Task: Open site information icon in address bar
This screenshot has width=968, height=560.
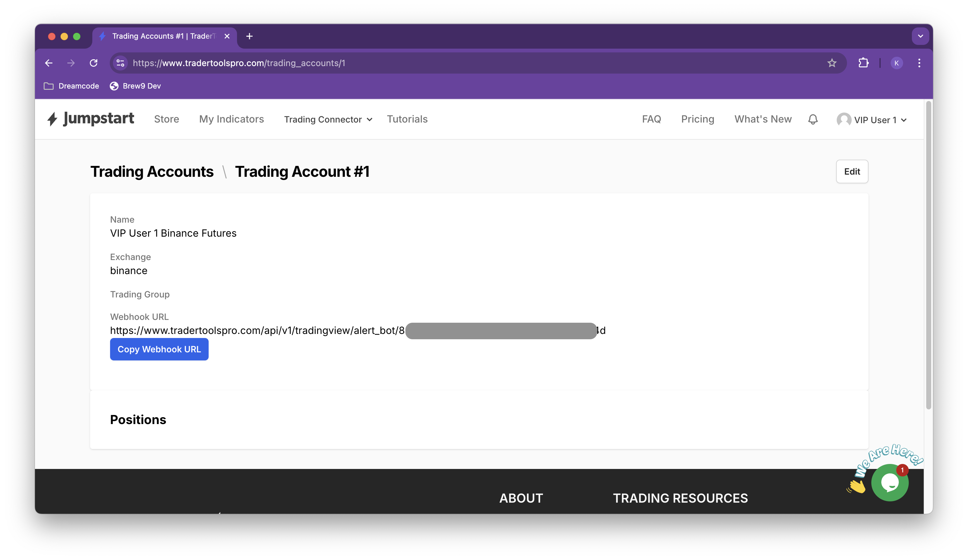Action: pyautogui.click(x=120, y=63)
